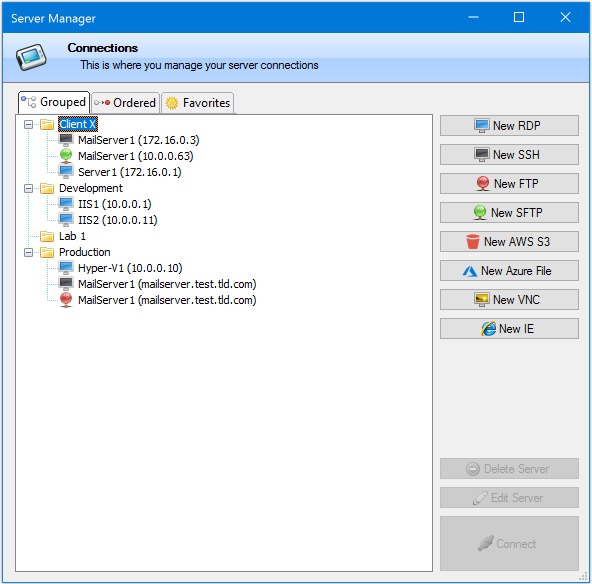
Task: Collapse the Production group
Action: pos(28,252)
